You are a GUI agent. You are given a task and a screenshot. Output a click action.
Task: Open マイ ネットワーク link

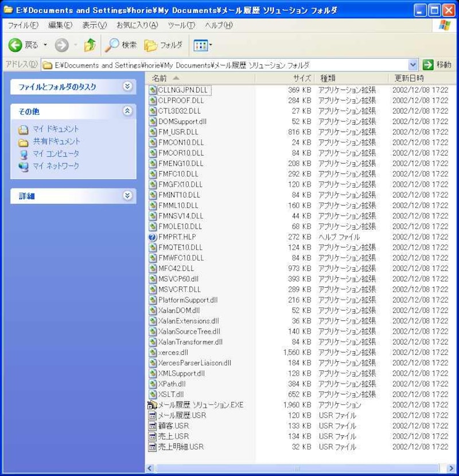pos(56,166)
